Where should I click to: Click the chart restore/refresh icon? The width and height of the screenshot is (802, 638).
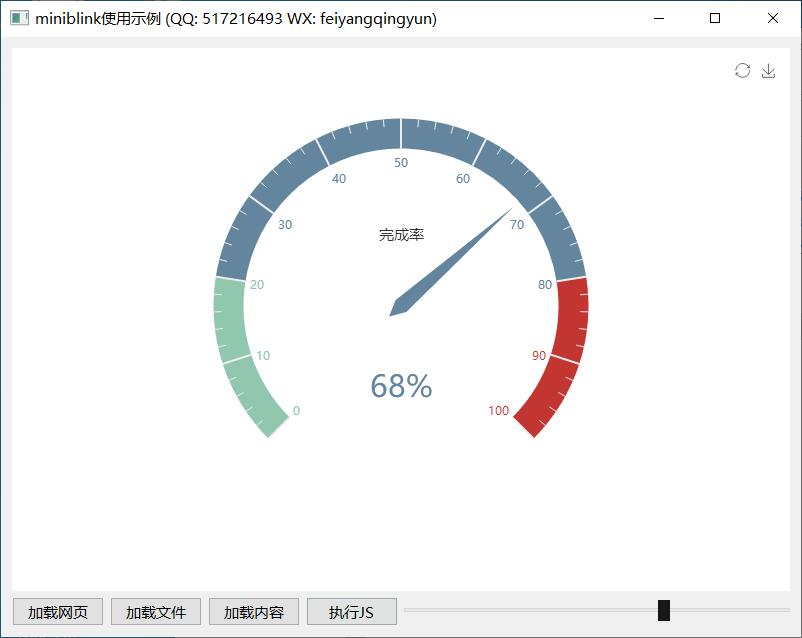pyautogui.click(x=742, y=70)
